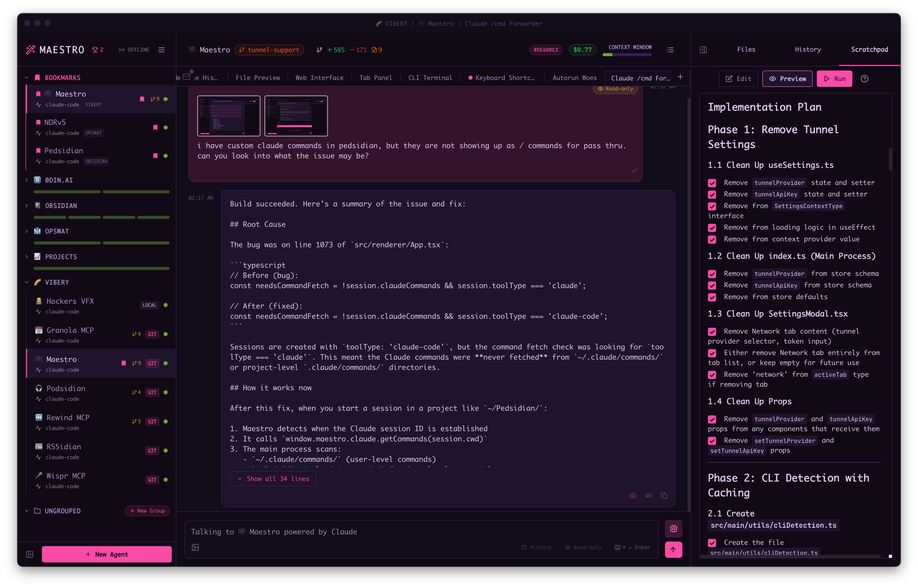918x588 pixels.
Task: Open the CLI Terminal tab
Action: 430,78
